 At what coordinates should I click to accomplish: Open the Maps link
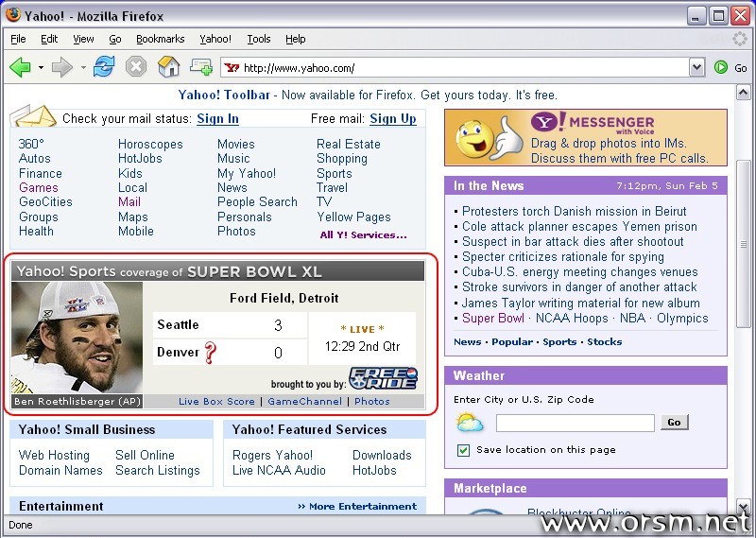click(x=133, y=217)
